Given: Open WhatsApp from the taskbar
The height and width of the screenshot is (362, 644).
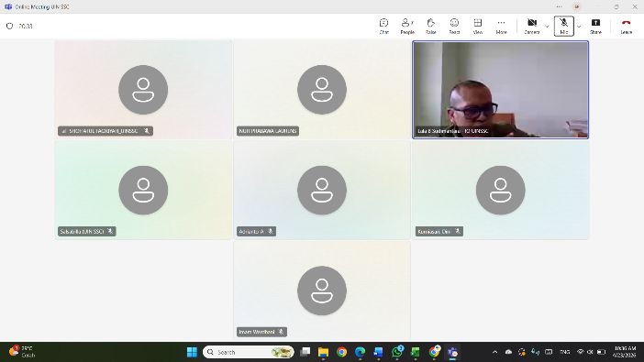Looking at the screenshot, I should pyautogui.click(x=397, y=352).
